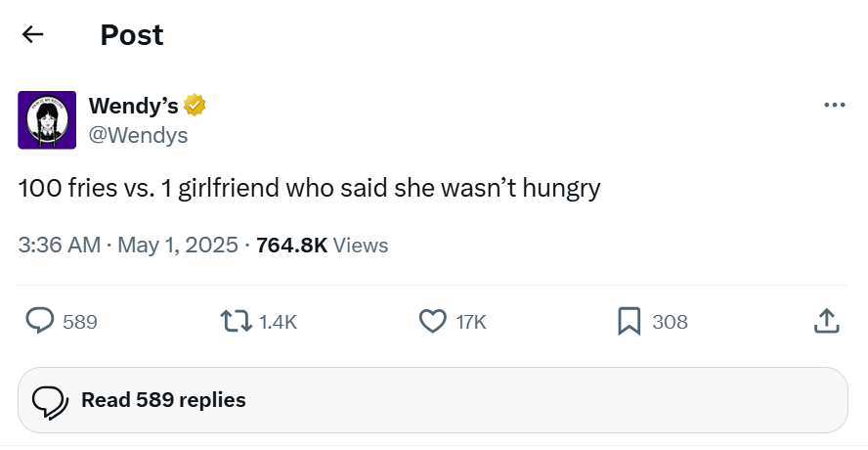Click the chat bubbles icon beside Read replies
This screenshot has width=868, height=450.
pyautogui.click(x=50, y=400)
